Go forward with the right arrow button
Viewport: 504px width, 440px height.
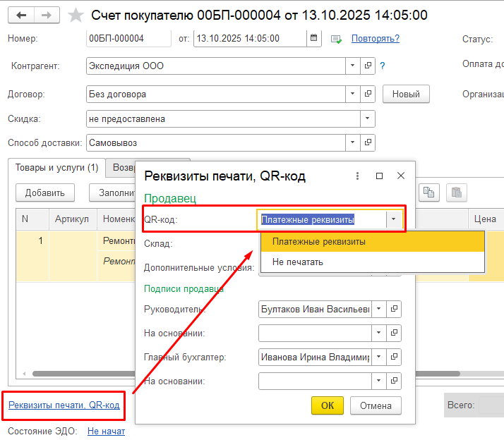[x=47, y=15]
